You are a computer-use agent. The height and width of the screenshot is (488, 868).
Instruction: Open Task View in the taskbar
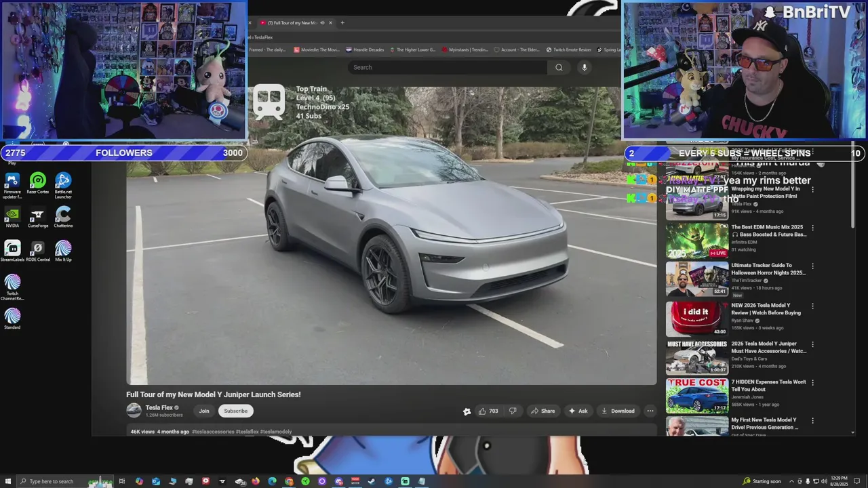tap(122, 481)
